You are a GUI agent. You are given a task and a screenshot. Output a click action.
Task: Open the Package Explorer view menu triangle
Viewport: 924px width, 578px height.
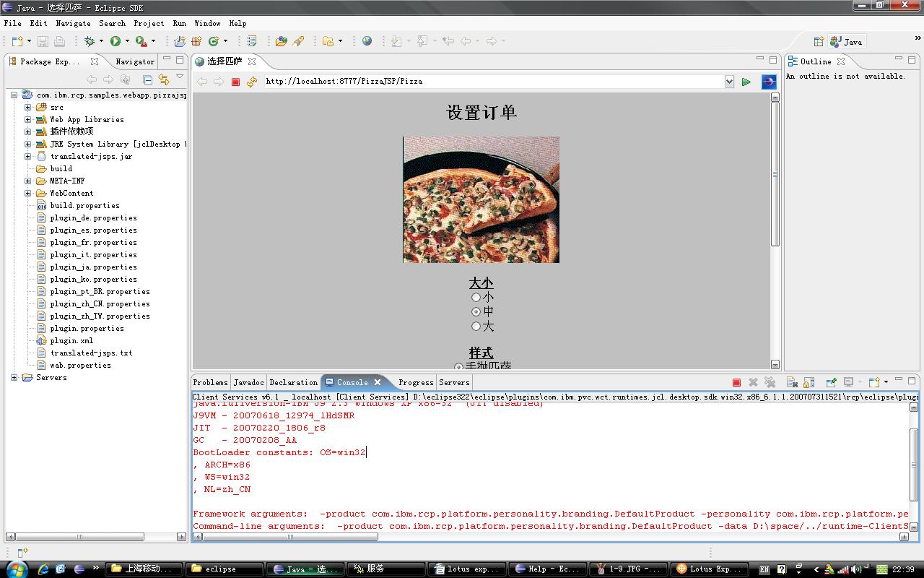click(x=180, y=77)
